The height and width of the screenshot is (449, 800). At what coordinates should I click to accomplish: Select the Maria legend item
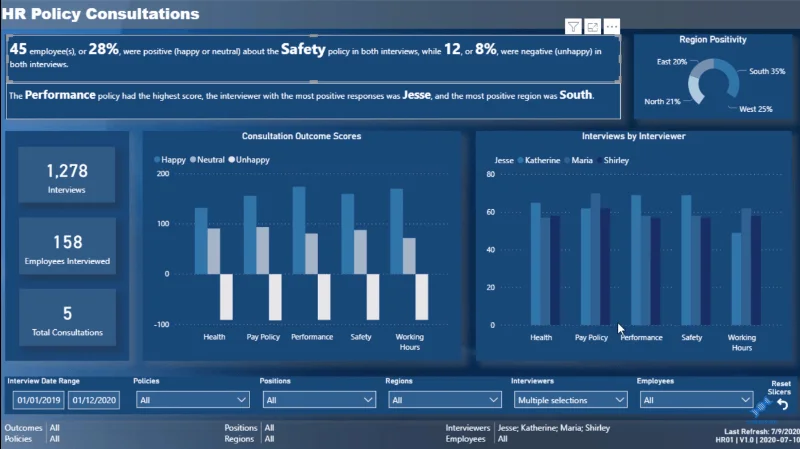tap(579, 160)
